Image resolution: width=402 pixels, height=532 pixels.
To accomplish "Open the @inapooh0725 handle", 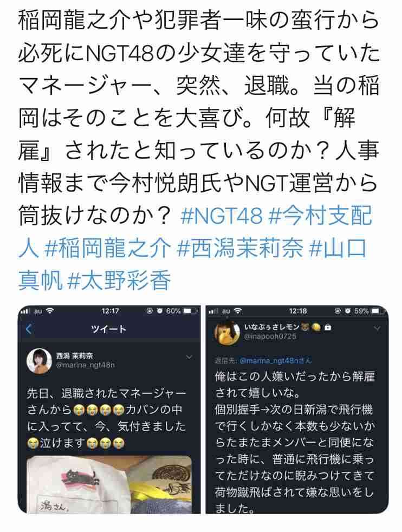I will point(270,336).
